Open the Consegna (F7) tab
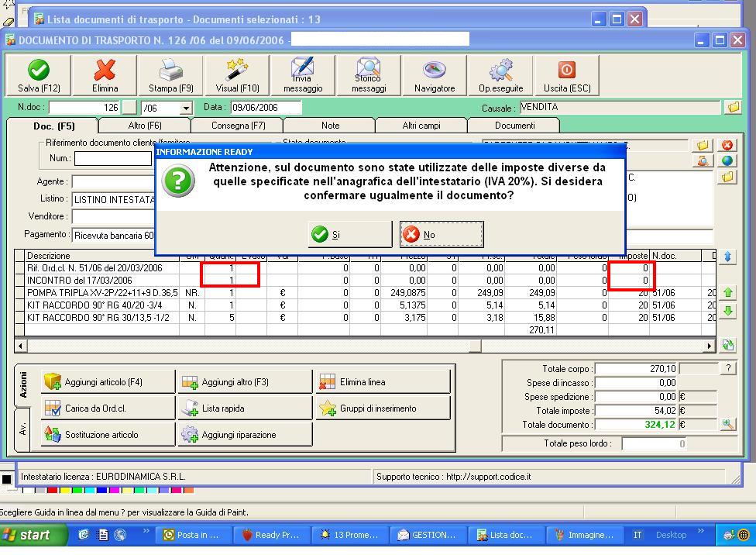756x555 pixels. pyautogui.click(x=238, y=126)
